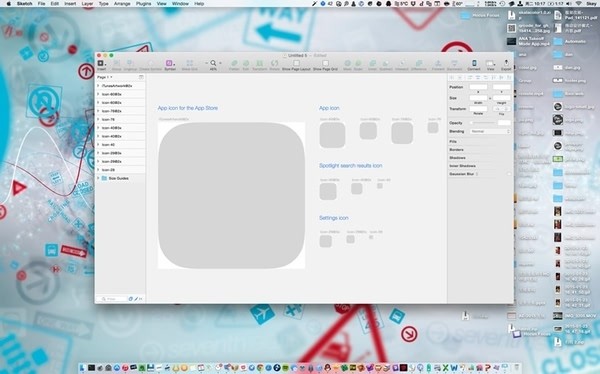
Task: Click the Export toolbar icon
Action: pos(506,64)
